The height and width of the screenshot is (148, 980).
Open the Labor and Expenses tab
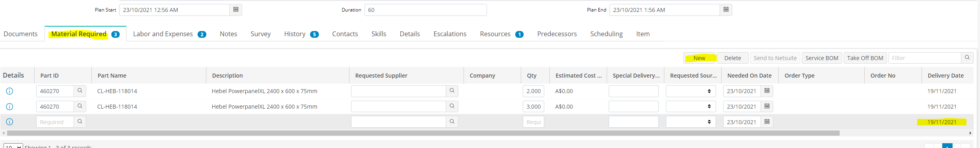point(169,34)
